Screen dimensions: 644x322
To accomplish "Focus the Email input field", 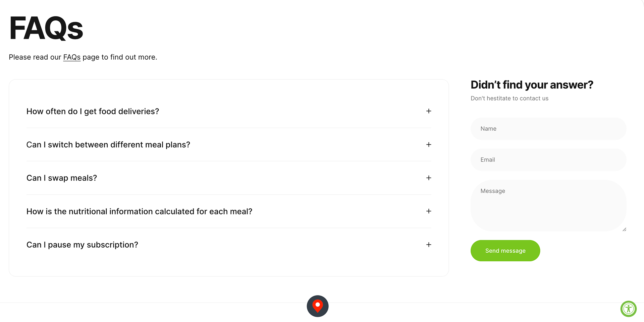I will [548, 160].
